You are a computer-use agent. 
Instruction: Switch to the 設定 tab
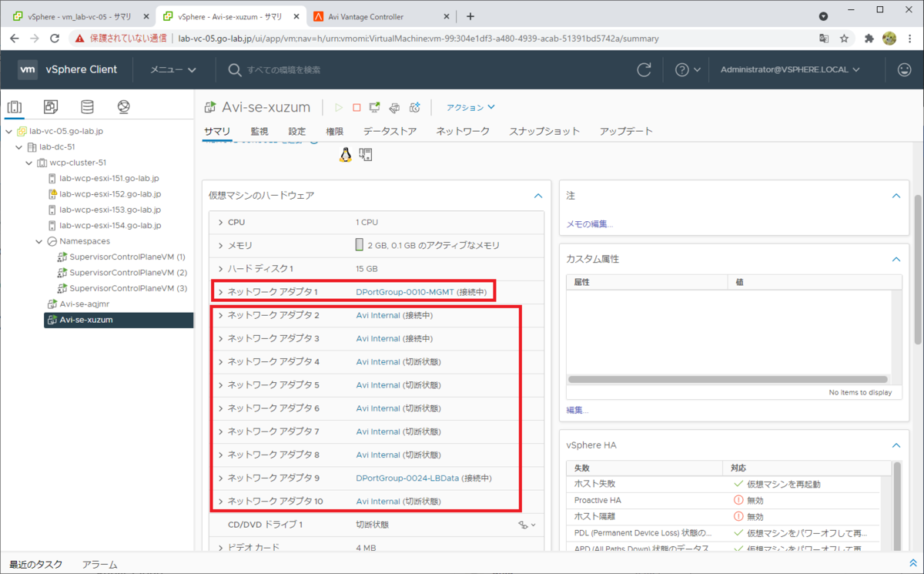[297, 131]
